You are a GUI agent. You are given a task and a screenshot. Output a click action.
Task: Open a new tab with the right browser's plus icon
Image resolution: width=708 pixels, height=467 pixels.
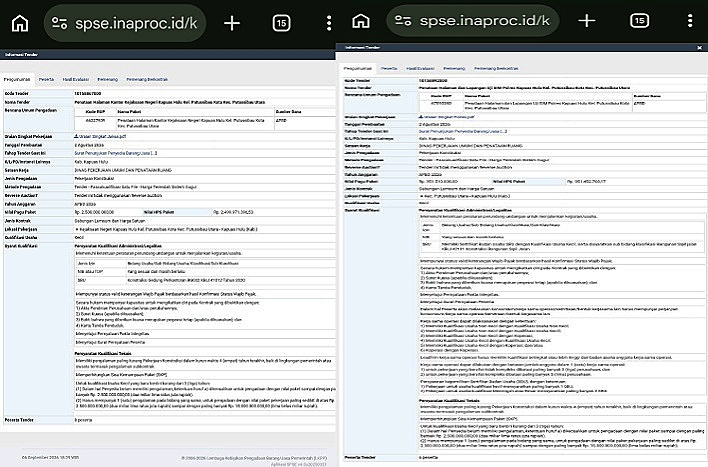click(587, 21)
